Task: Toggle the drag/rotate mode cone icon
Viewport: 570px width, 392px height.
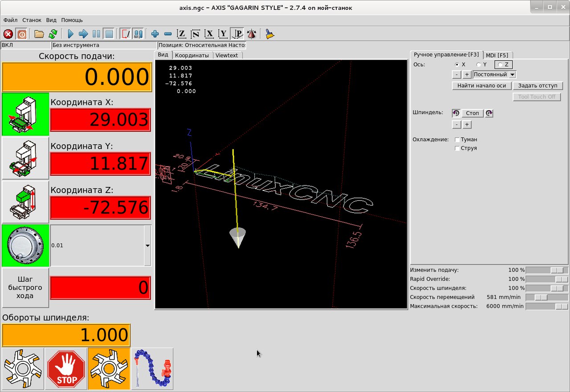Action: [252, 34]
